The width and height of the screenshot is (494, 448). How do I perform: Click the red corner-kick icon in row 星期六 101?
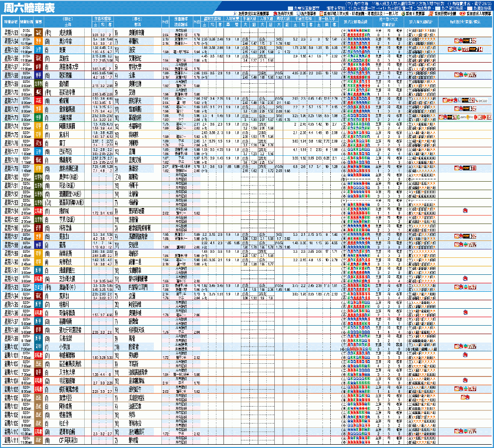click(465, 355)
